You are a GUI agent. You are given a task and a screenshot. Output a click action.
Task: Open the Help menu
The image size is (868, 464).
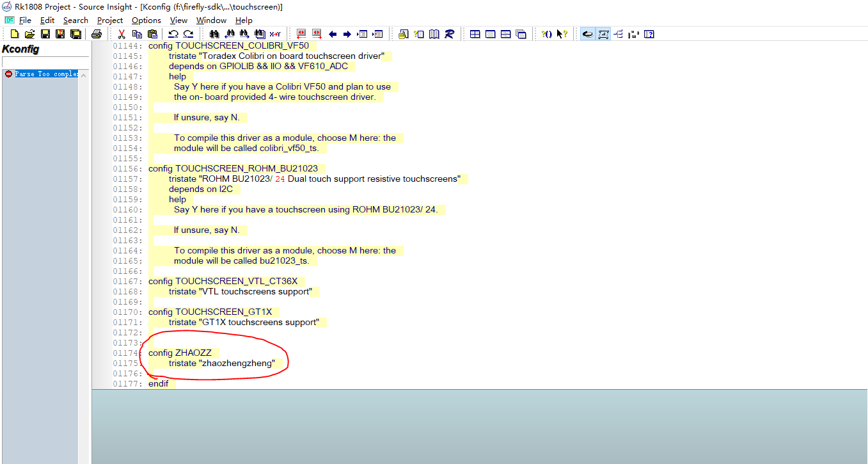point(244,20)
